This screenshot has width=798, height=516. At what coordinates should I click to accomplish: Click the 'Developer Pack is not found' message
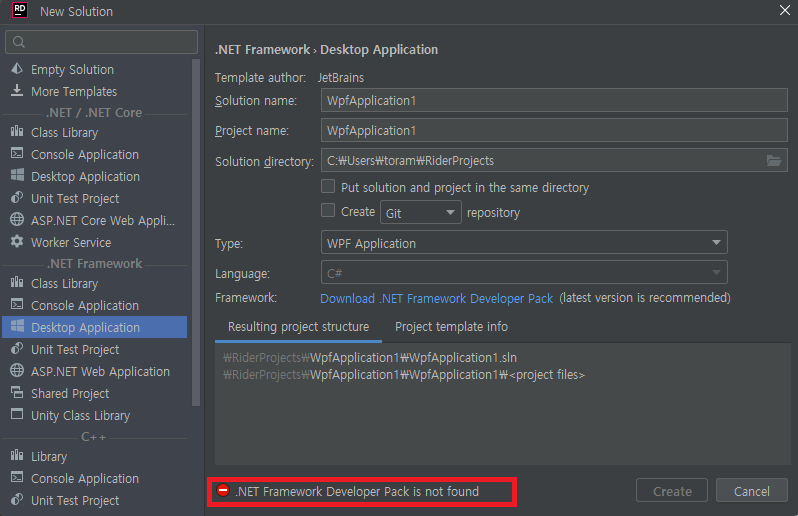(x=357, y=491)
